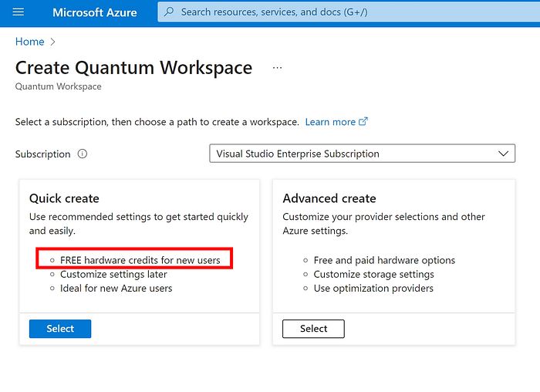Click the breadcrumb chevron after Home
The width and height of the screenshot is (540, 392).
[x=52, y=42]
